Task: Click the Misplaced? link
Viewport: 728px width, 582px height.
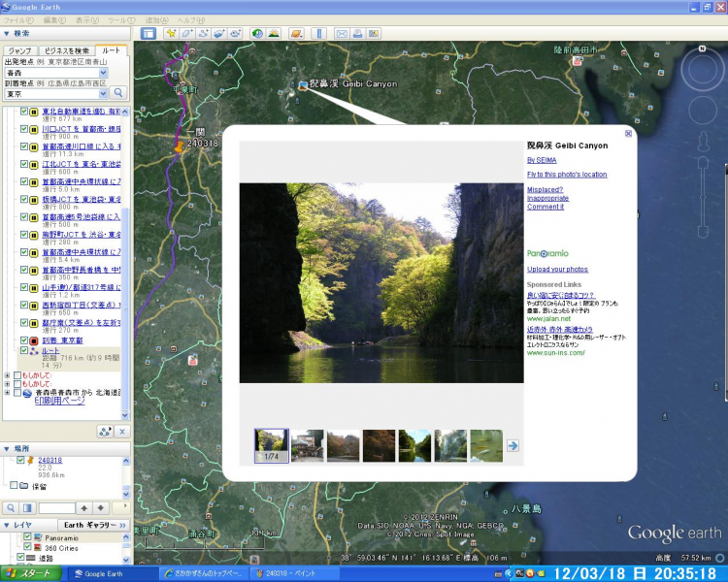Action: pyautogui.click(x=546, y=189)
